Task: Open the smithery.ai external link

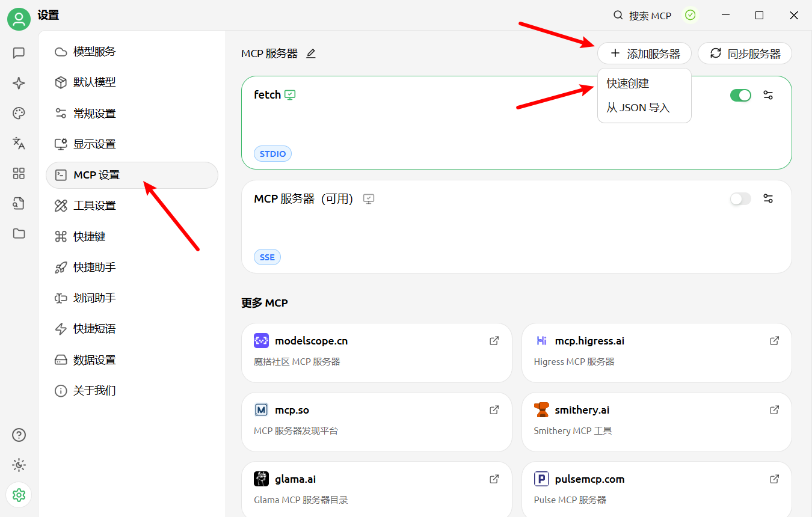Action: [774, 409]
